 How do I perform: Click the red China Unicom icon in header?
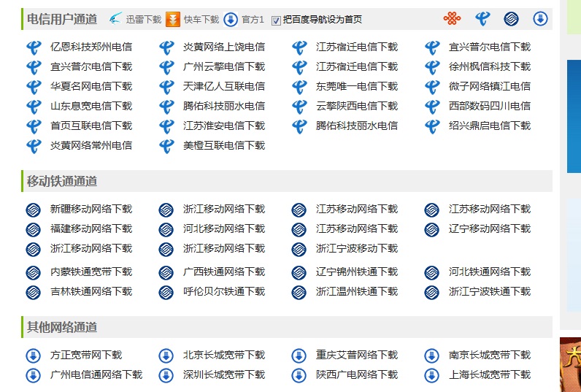click(x=452, y=19)
